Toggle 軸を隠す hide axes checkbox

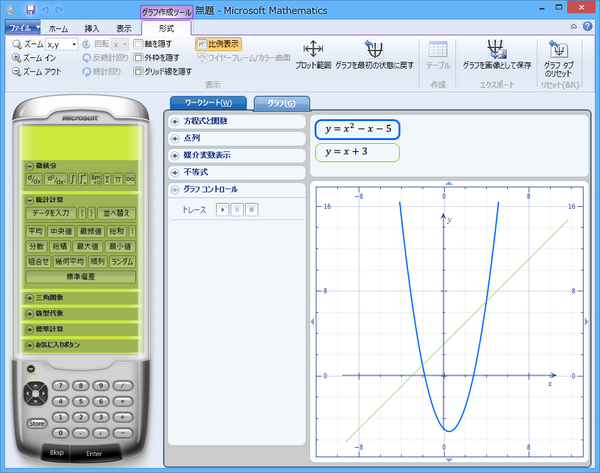(x=138, y=44)
